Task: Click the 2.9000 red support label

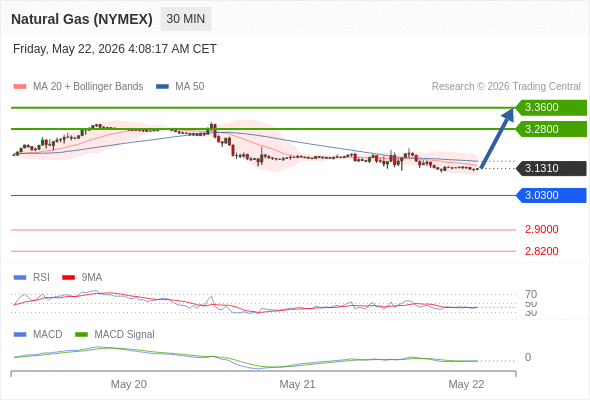Action: tap(541, 229)
